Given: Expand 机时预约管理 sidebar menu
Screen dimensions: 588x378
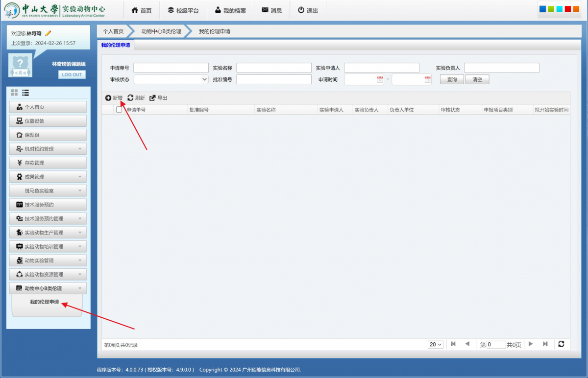Looking at the screenshot, I should tap(48, 149).
